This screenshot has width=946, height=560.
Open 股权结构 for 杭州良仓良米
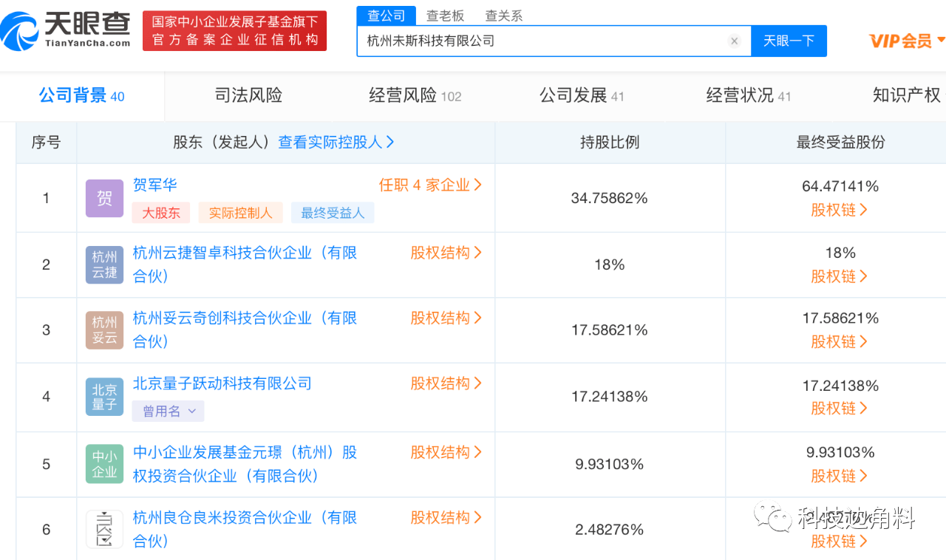click(446, 518)
